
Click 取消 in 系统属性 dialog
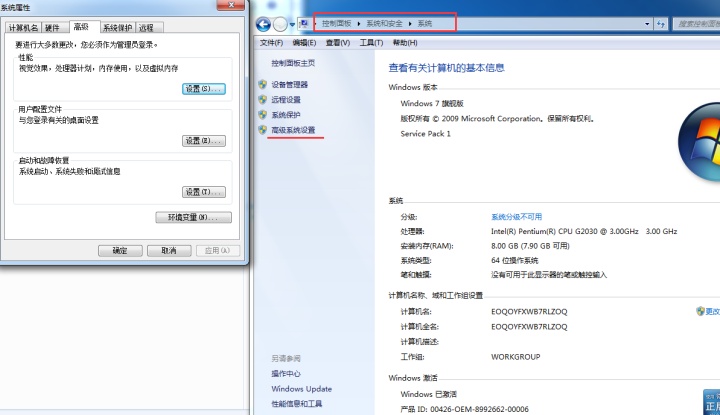pos(169,251)
